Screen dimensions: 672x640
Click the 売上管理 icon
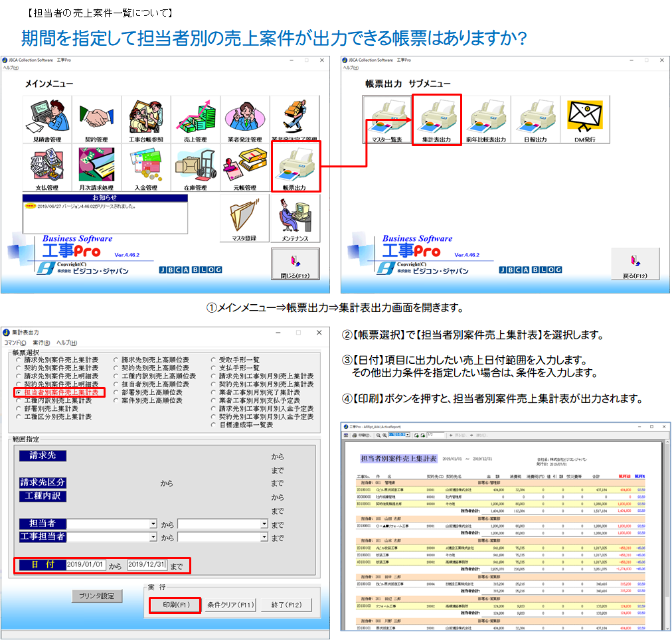tap(195, 120)
